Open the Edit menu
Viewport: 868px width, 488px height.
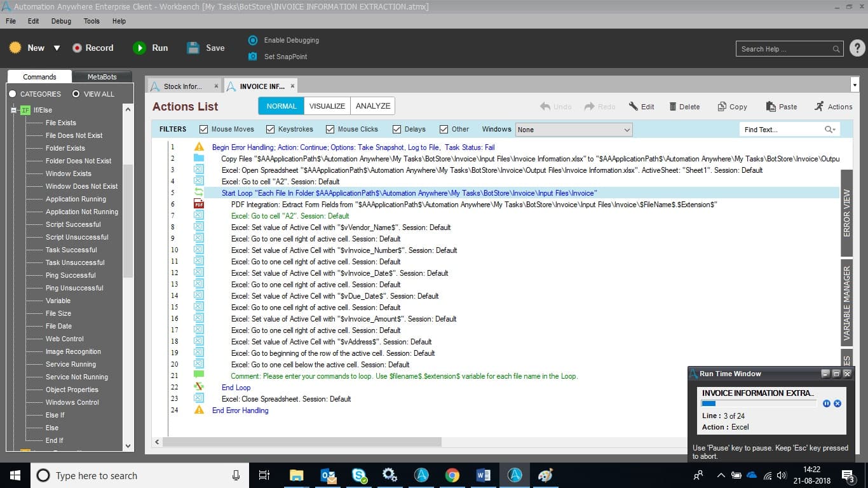coord(34,21)
